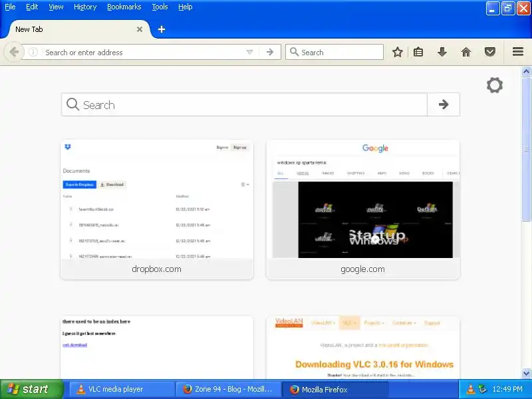Viewport: 532px width, 399px height.
Task: Open the Help menu
Action: click(186, 7)
